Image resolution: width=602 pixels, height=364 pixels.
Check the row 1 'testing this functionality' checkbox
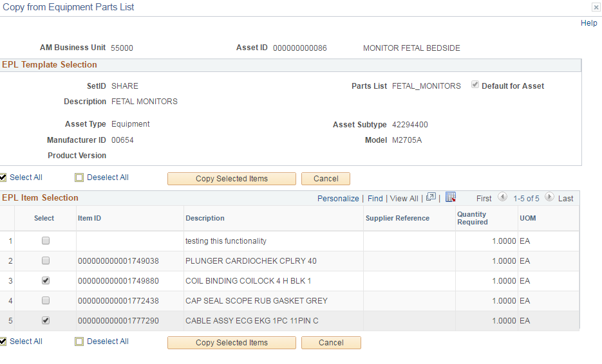pos(45,241)
